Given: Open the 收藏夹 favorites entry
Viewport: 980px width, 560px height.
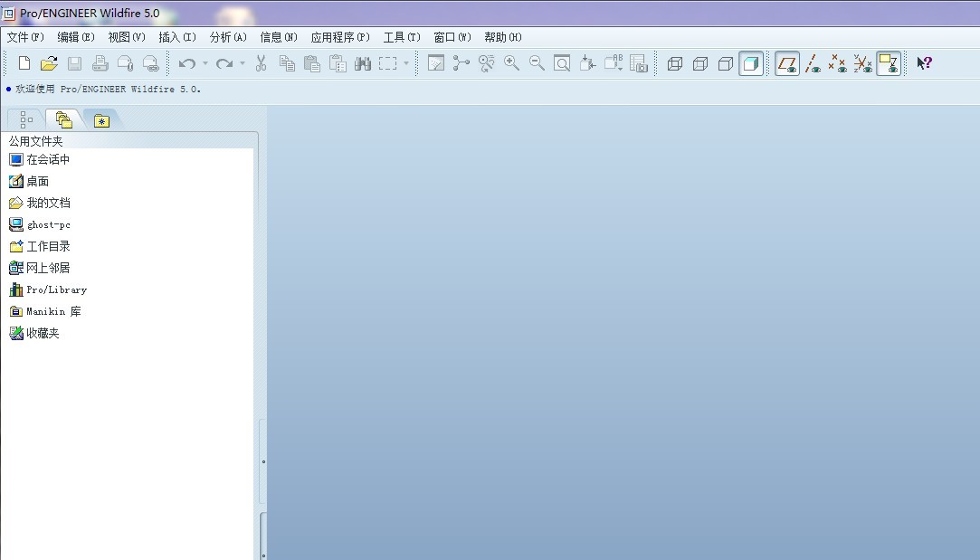Looking at the screenshot, I should (x=34, y=333).
